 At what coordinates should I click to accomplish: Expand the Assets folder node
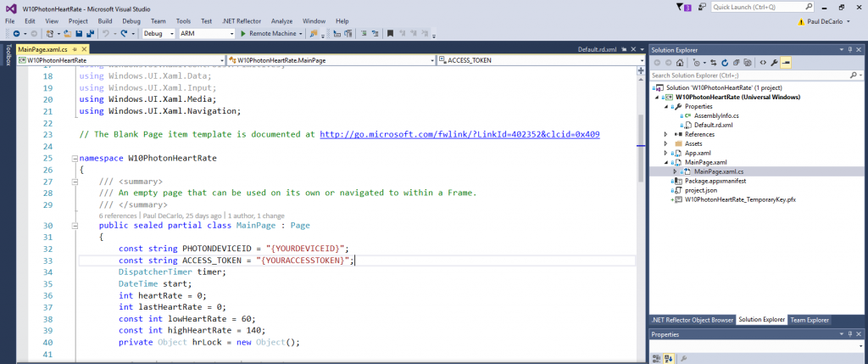(666, 143)
